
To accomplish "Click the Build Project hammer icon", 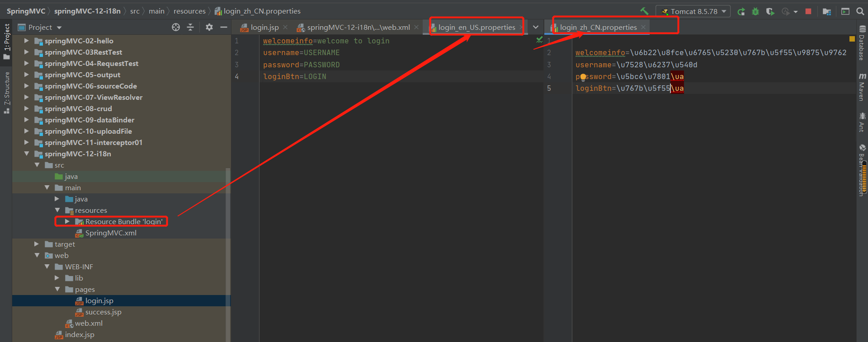I will pyautogui.click(x=644, y=11).
